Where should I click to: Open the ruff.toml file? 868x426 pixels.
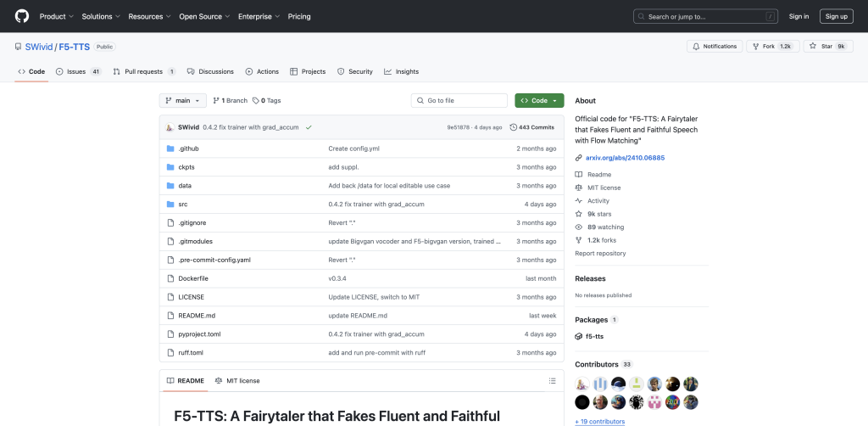tap(191, 353)
